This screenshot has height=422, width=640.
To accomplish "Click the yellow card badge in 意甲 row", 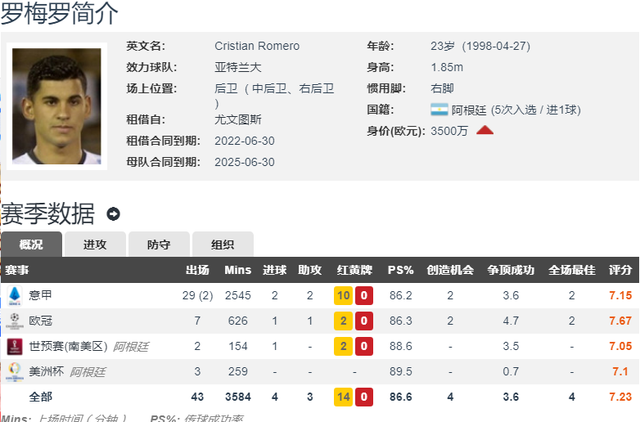I will tap(343, 295).
